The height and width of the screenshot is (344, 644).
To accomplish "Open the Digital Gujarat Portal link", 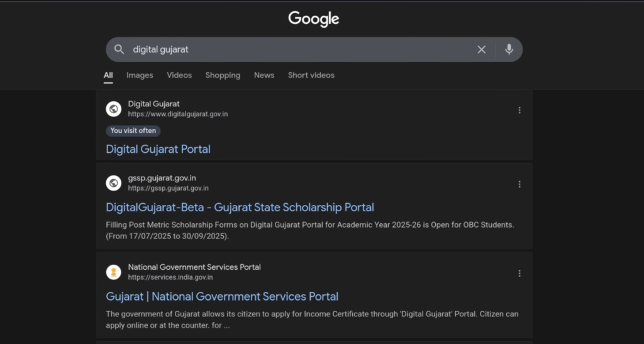I will [x=158, y=149].
